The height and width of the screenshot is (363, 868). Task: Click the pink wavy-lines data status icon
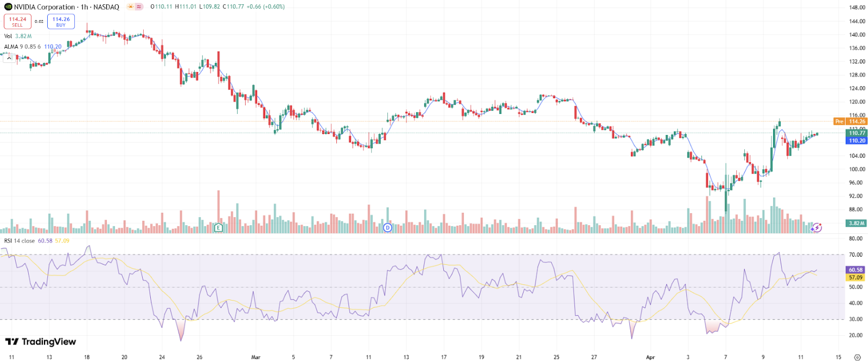[139, 7]
